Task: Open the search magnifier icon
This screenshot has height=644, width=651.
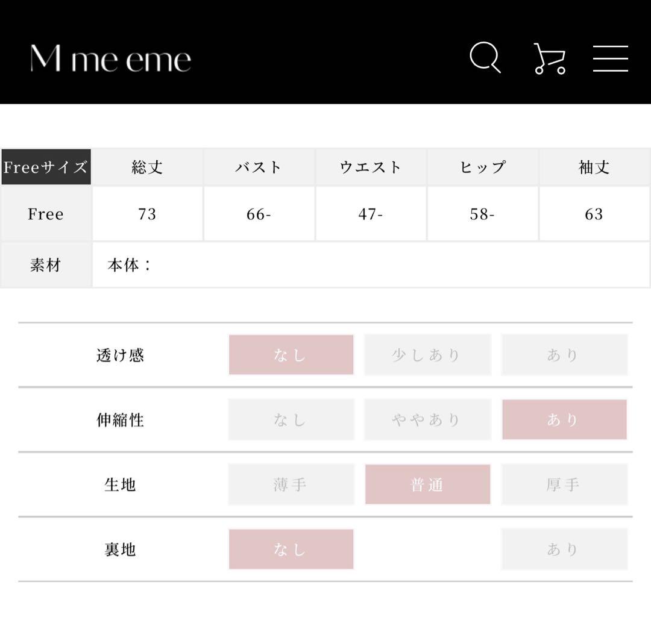Action: (x=485, y=57)
